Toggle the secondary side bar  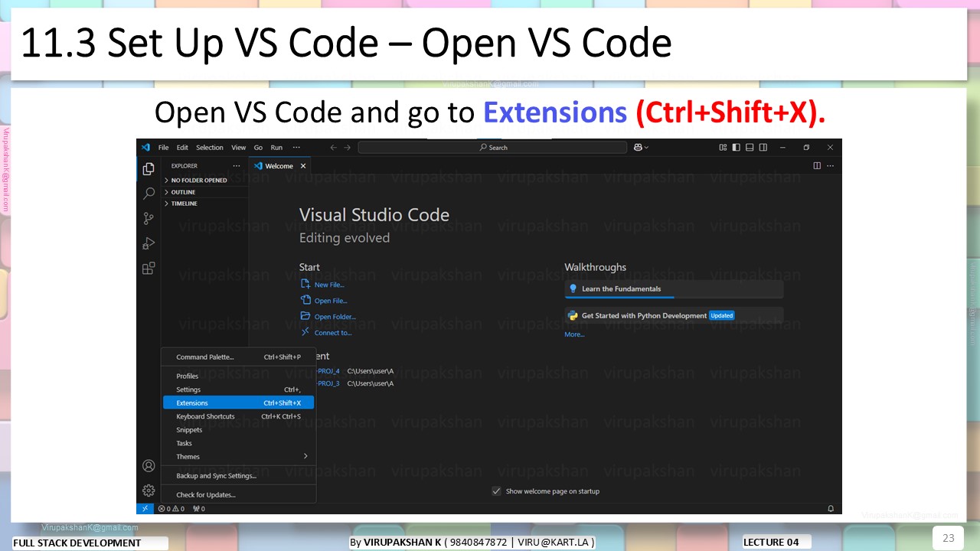point(763,147)
